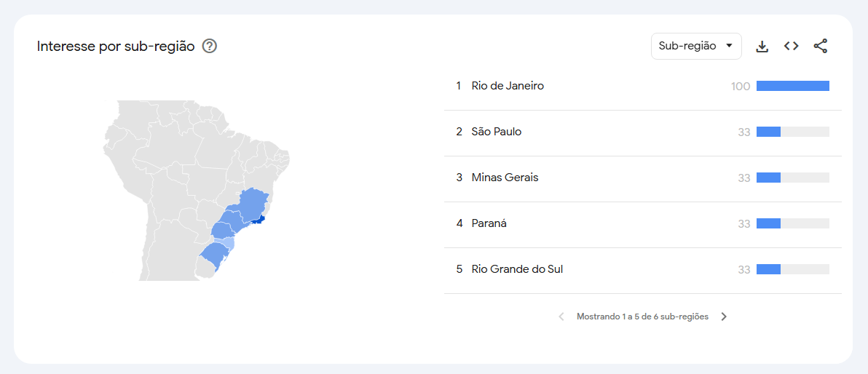Click the São Paulo interest bar
Screen dimensions: 868x374
click(793, 132)
